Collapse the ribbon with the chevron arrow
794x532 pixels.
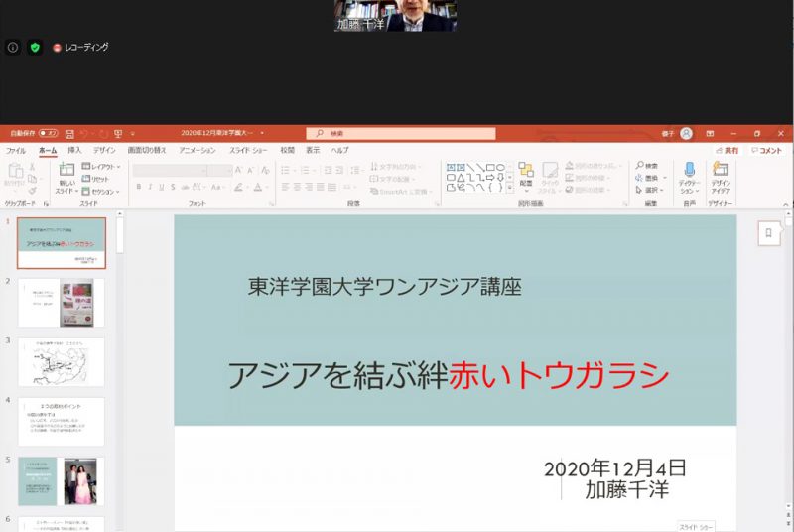pyautogui.click(x=785, y=204)
